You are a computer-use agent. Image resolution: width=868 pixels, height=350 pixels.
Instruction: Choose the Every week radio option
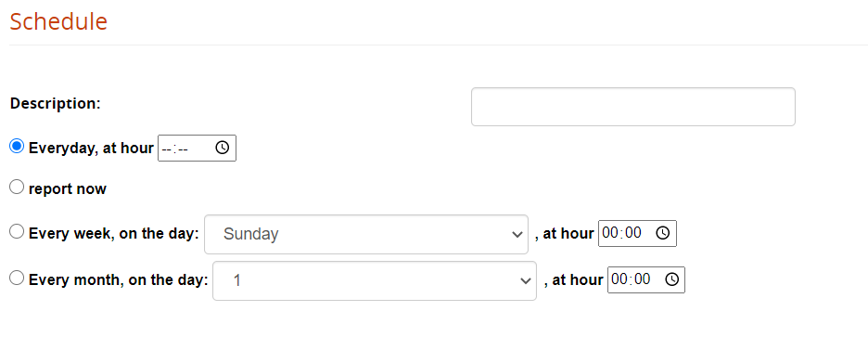pos(18,231)
